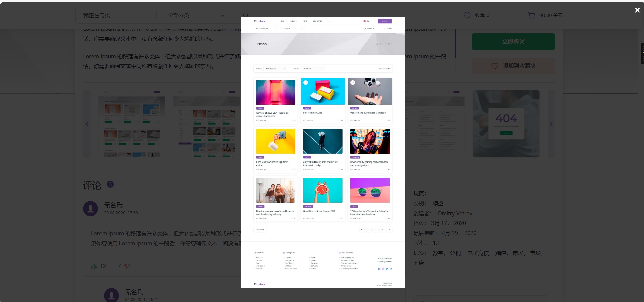Viewport: 644px width, 302px height.
Task: Click the cart total 00.00 美元
Action: coord(551,15)
